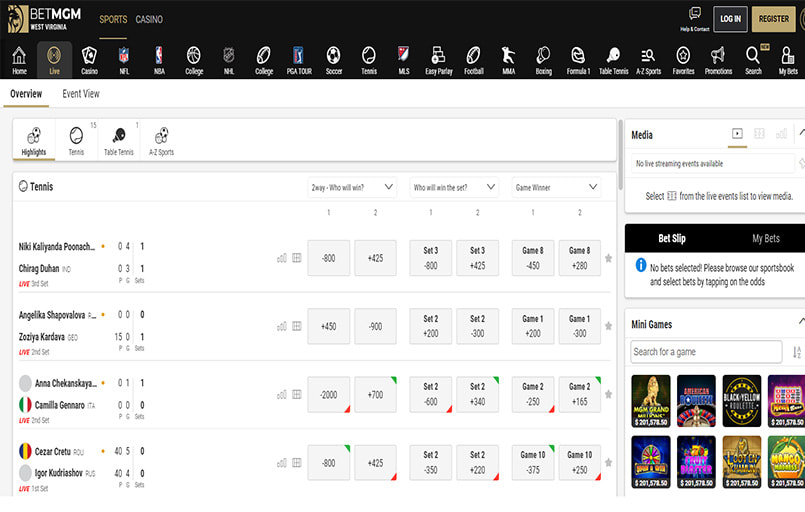Bet -2000 on Anna Chekanskaya match win
Viewport: 805px width, 512px height.
329,394
